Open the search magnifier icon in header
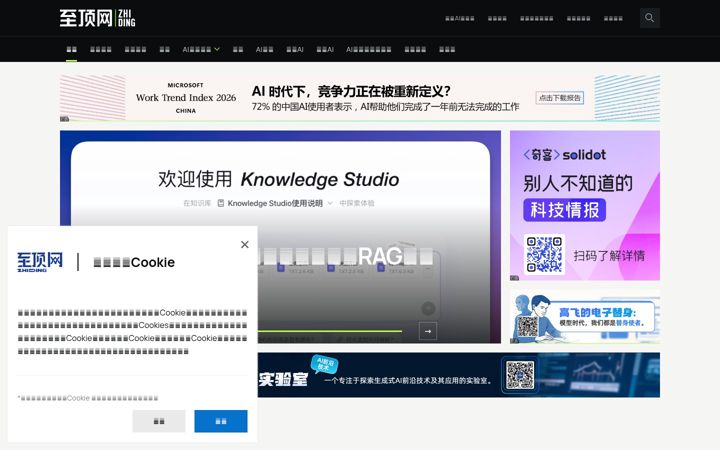 tap(649, 18)
